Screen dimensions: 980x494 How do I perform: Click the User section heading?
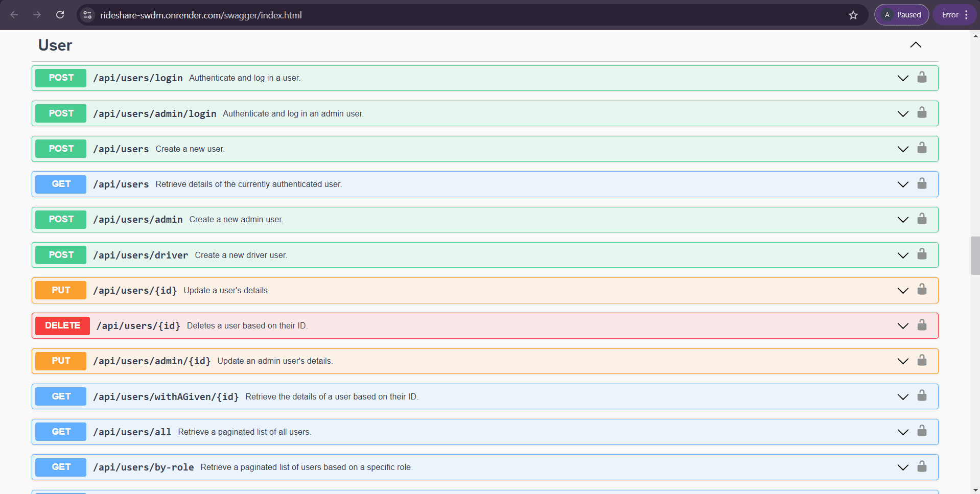pyautogui.click(x=55, y=45)
